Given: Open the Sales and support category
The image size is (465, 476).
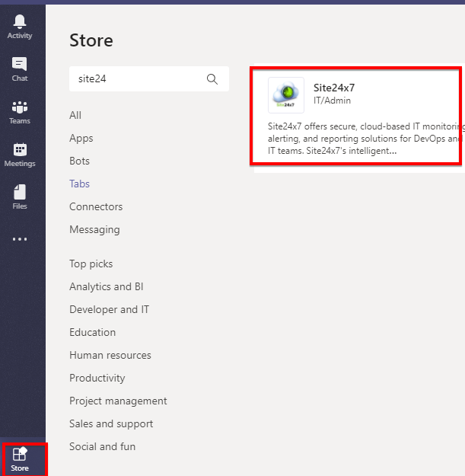Looking at the screenshot, I should coord(111,423).
